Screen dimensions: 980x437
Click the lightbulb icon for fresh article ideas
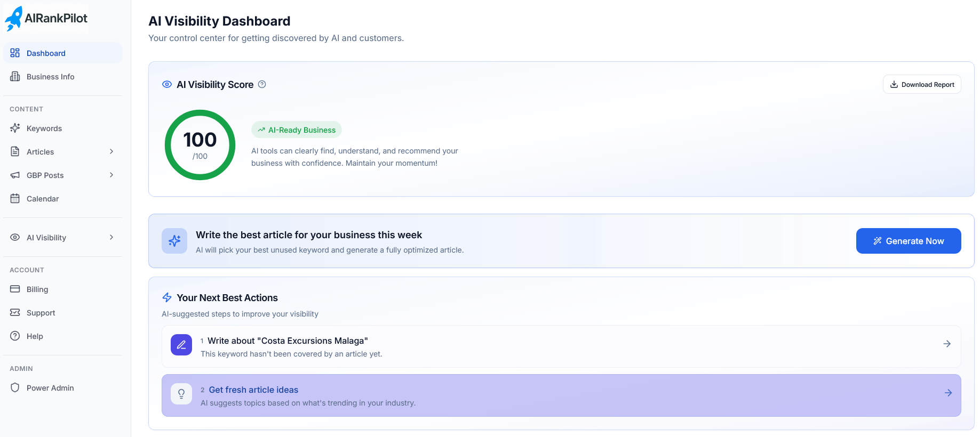click(181, 394)
